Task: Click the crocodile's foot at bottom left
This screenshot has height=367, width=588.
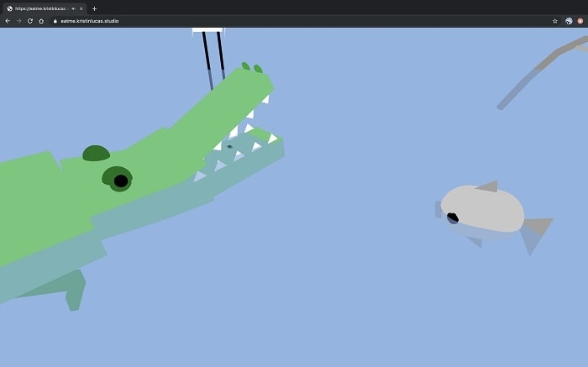Action: [74, 291]
